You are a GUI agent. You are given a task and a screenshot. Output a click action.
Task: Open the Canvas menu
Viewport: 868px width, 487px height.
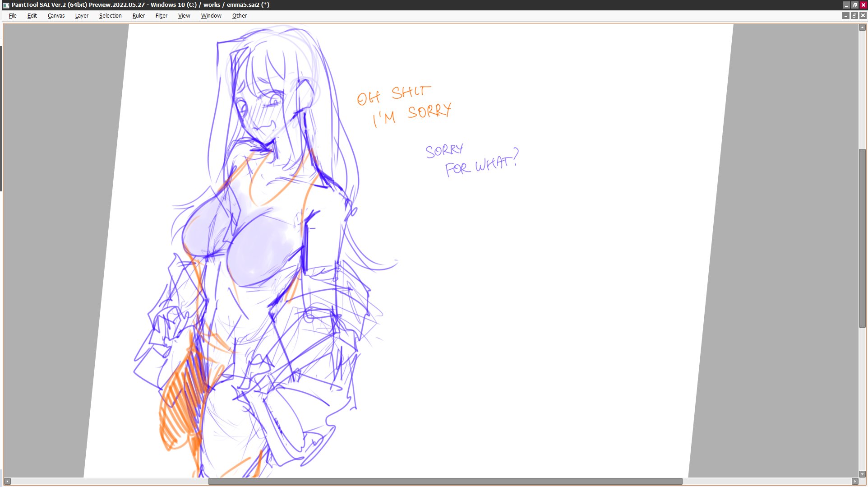[56, 15]
